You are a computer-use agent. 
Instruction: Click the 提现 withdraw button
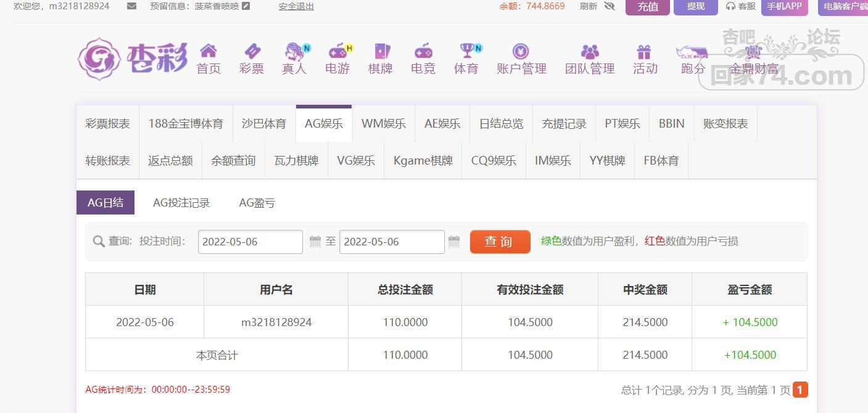tap(696, 7)
